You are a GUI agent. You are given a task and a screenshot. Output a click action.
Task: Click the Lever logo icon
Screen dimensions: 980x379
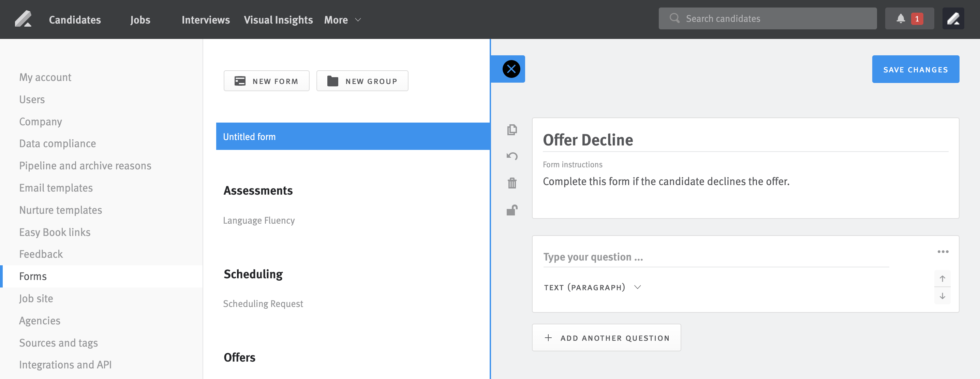point(24,18)
